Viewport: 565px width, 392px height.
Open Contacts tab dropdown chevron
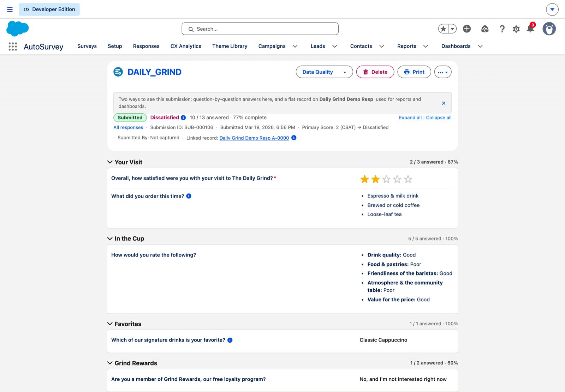(x=382, y=46)
